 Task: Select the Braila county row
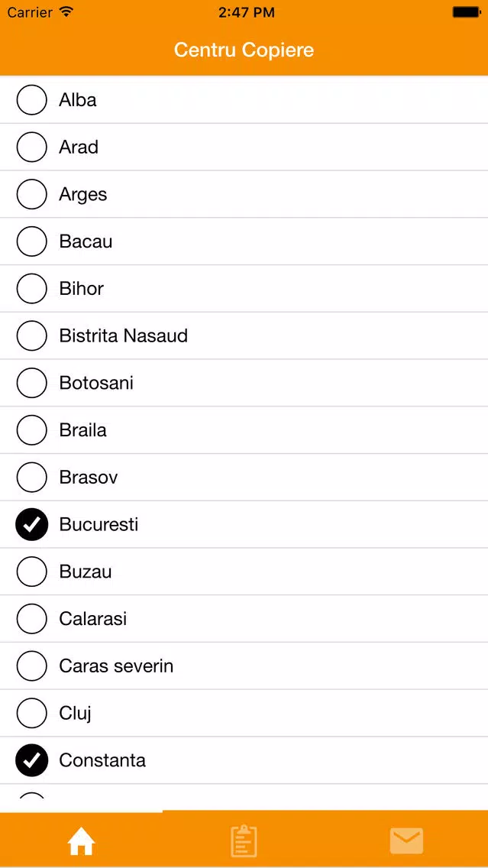(x=244, y=430)
